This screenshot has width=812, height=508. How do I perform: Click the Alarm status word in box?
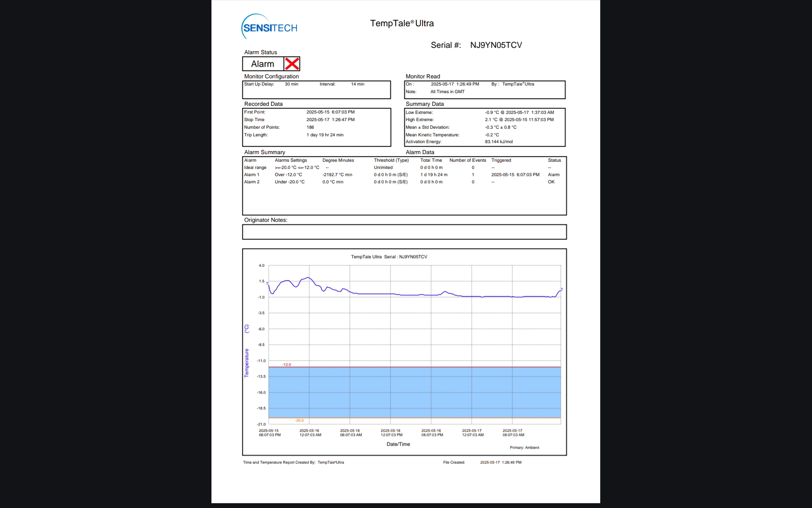point(263,64)
